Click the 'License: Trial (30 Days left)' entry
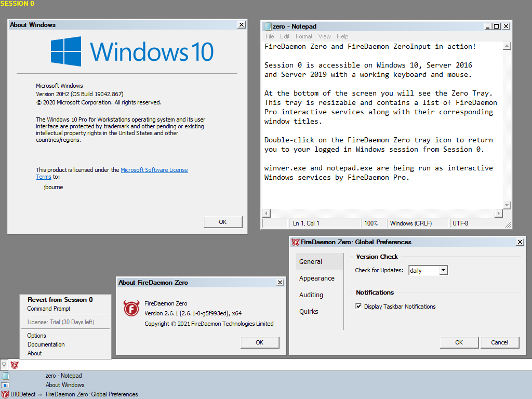This screenshot has height=399, width=532. click(x=61, y=322)
